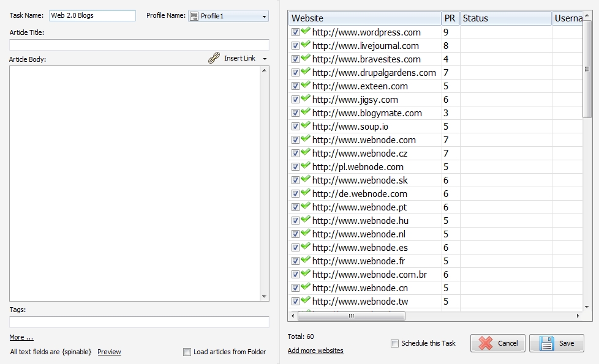Click inside the Article Body text area
The height and width of the screenshot is (364, 599).
pyautogui.click(x=135, y=184)
